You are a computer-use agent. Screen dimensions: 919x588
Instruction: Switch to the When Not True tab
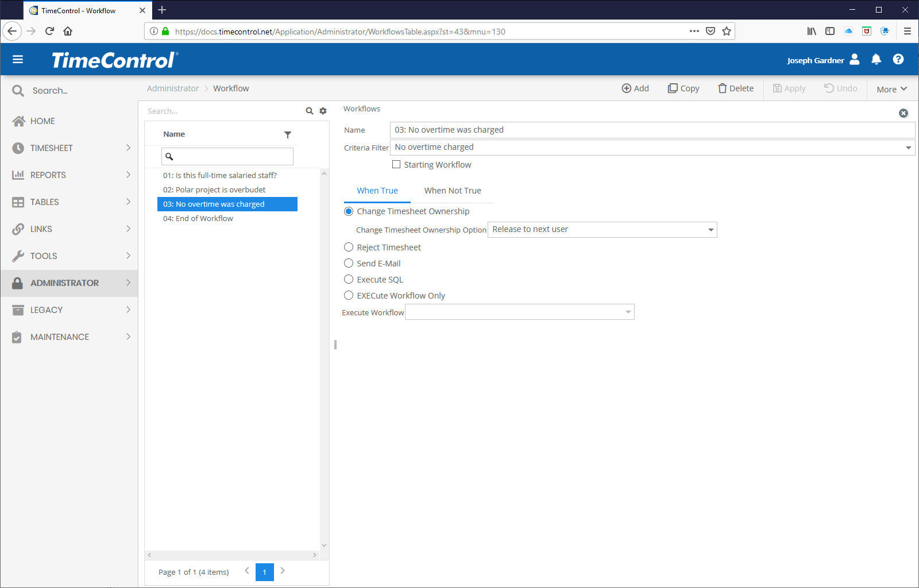[x=453, y=191]
